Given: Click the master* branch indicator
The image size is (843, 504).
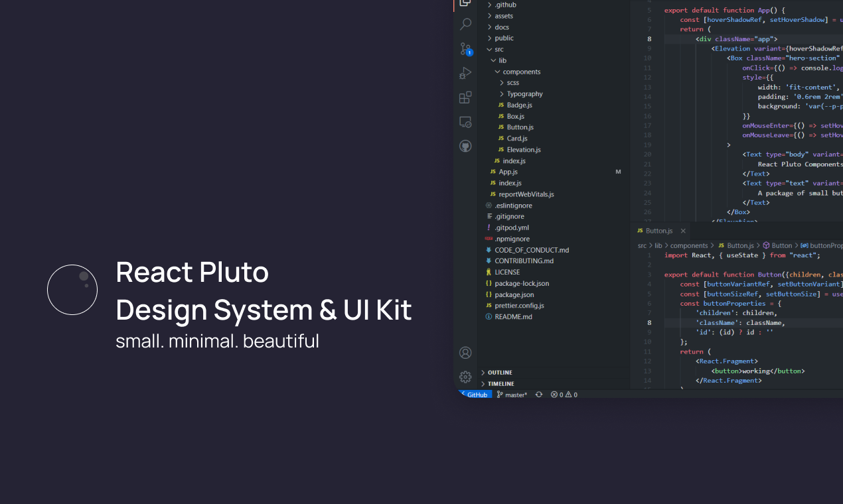Looking at the screenshot, I should 512,394.
